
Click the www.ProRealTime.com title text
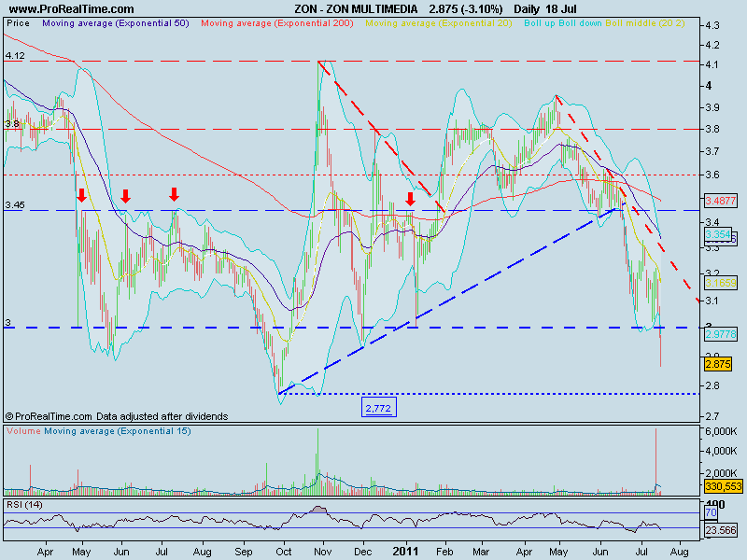point(72,9)
